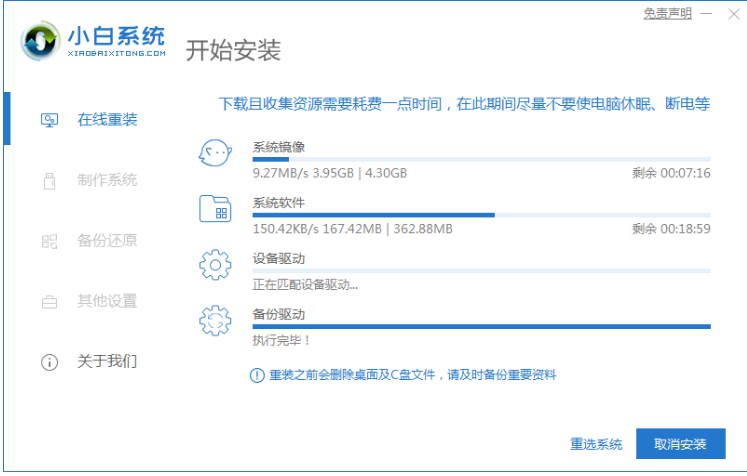The height and width of the screenshot is (476, 747).
Task: Select the 在线重装 sidebar label
Action: click(108, 120)
